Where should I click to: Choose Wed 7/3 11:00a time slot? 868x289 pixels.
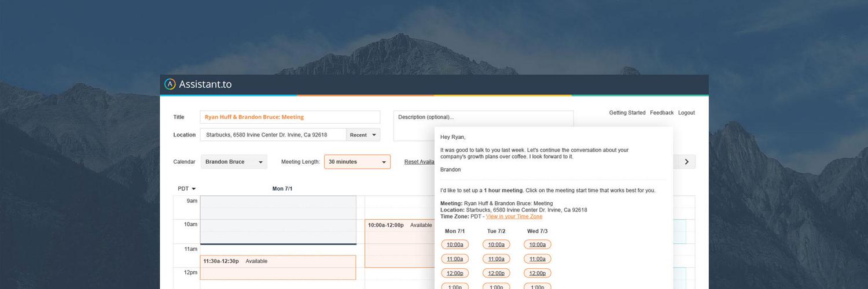pyautogui.click(x=537, y=259)
